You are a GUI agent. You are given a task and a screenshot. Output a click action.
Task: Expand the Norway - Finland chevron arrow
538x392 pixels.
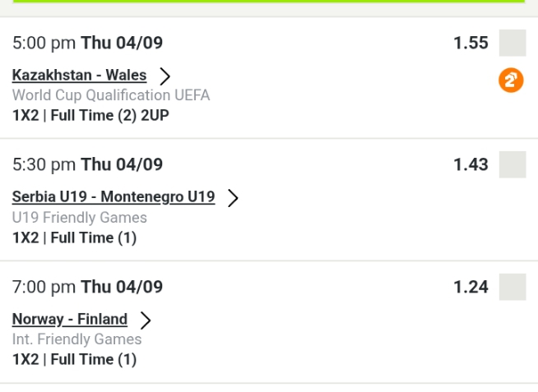pyautogui.click(x=146, y=320)
